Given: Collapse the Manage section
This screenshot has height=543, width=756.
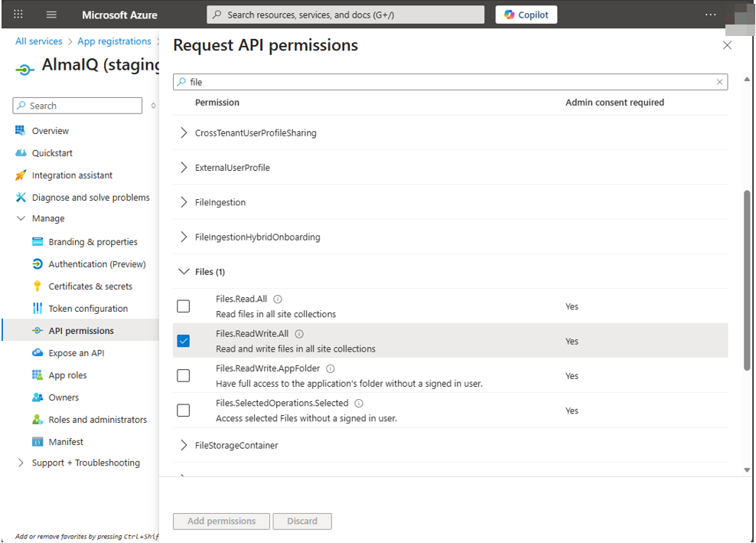Looking at the screenshot, I should (x=21, y=218).
